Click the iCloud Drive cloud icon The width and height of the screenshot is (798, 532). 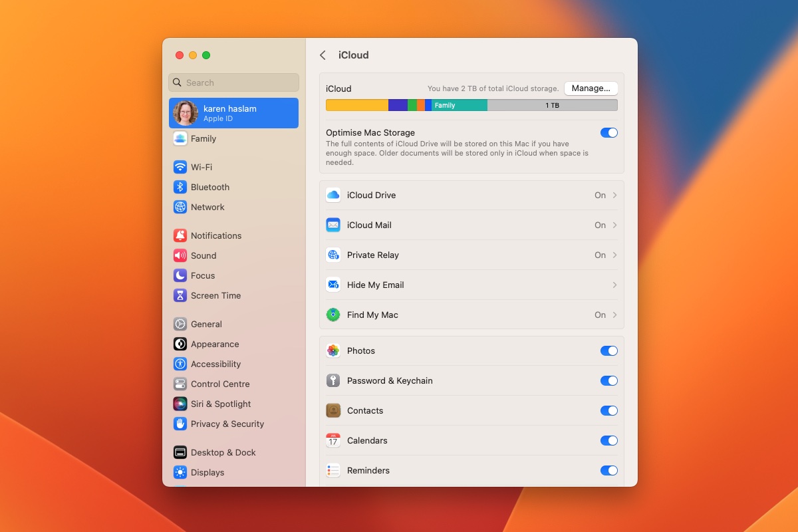(x=333, y=195)
